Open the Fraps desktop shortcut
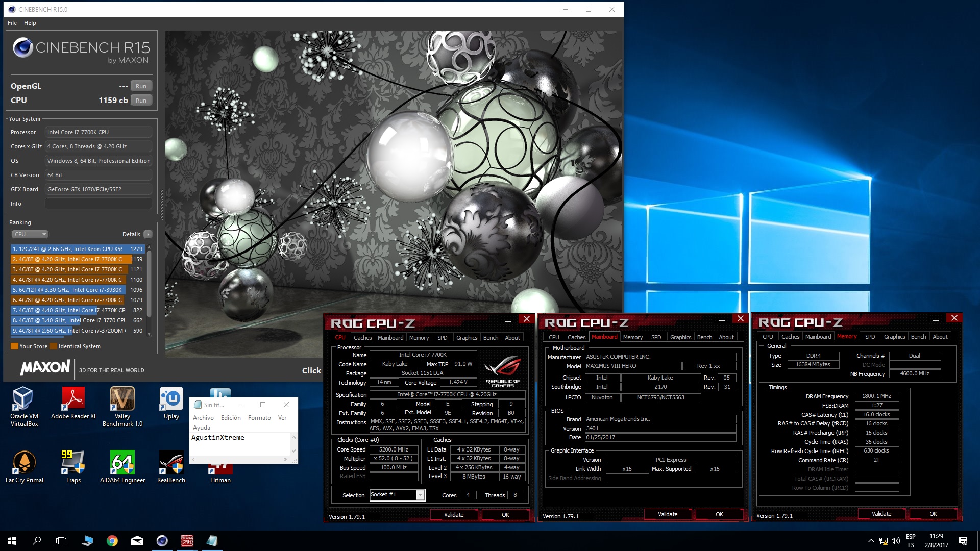Screen dimensions: 980x551 73,467
